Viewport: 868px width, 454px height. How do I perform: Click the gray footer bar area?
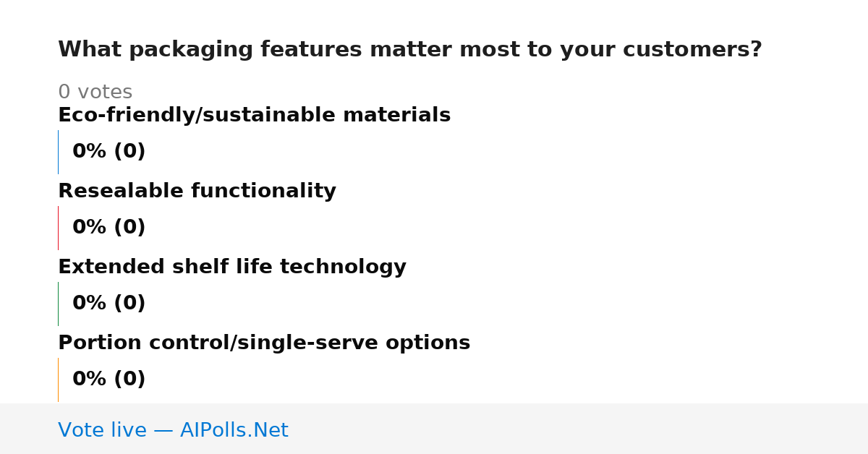pos(434,429)
